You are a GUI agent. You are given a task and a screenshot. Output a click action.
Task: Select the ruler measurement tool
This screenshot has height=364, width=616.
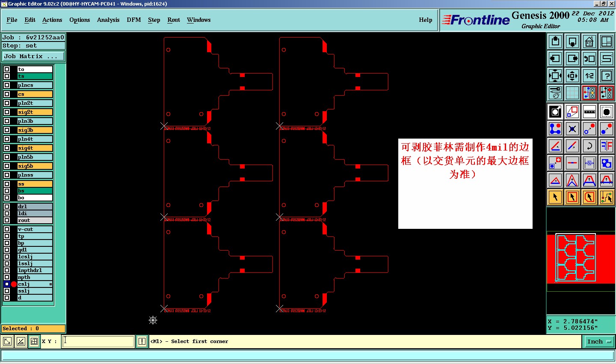[x=589, y=112]
